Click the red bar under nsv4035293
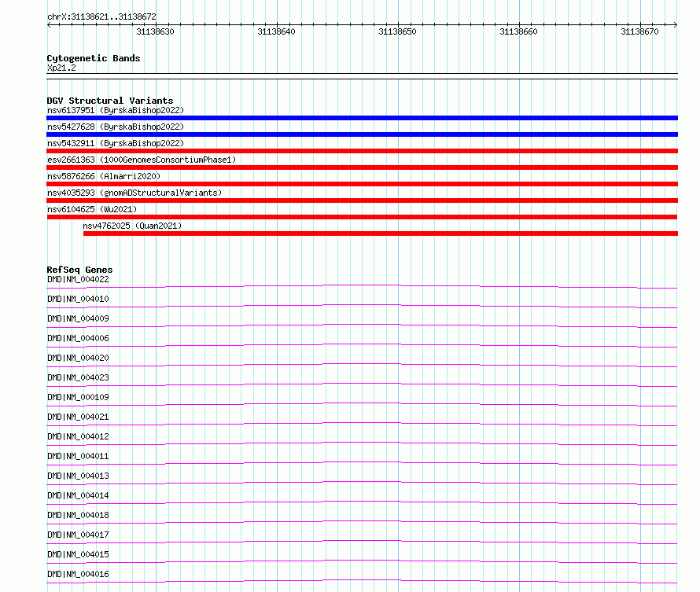The image size is (700, 592). click(362, 200)
